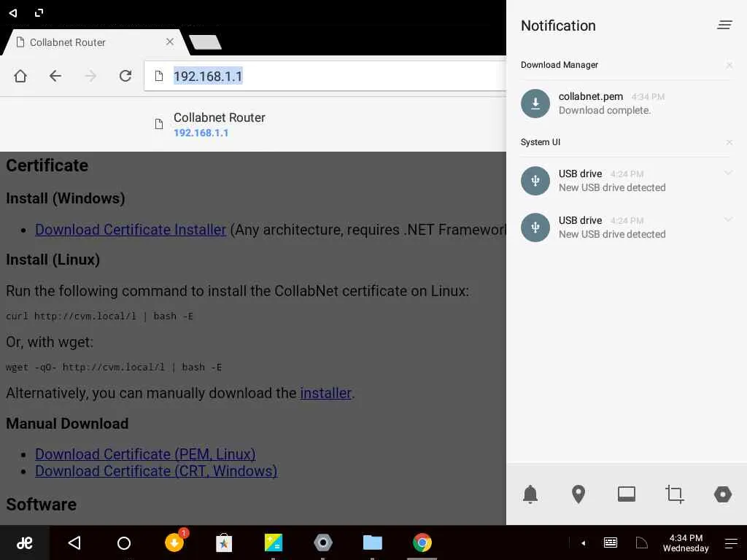
Task: Open settings hexagon quick setting
Action: 723,494
